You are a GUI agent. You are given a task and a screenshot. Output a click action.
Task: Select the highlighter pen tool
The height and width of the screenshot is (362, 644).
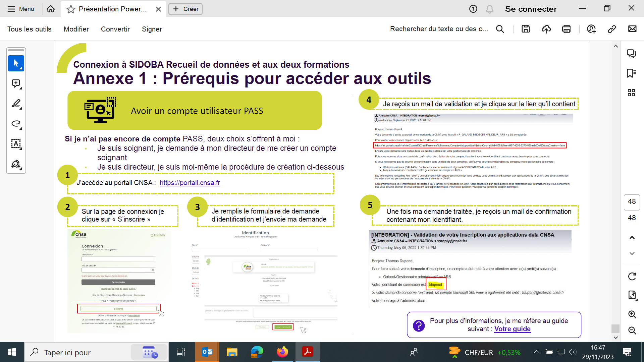(16, 104)
